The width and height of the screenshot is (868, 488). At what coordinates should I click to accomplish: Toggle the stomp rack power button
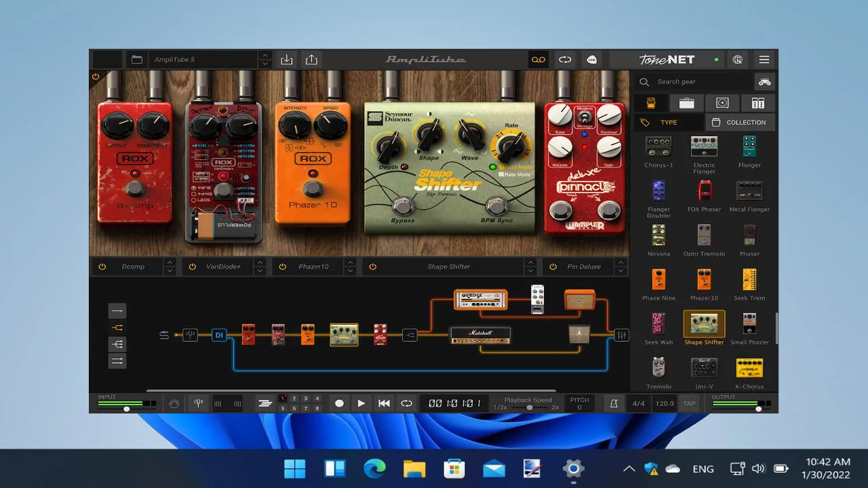[96, 77]
